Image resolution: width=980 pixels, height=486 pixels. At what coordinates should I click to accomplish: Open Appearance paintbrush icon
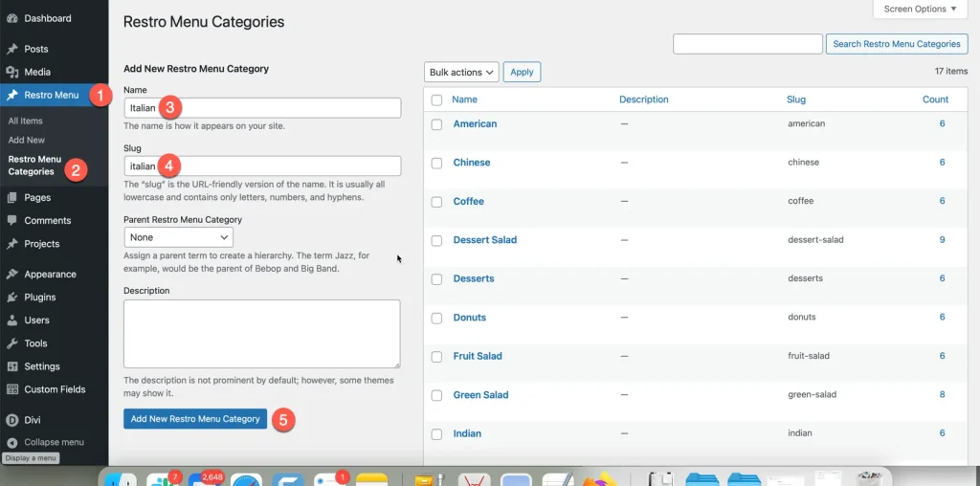(x=11, y=275)
